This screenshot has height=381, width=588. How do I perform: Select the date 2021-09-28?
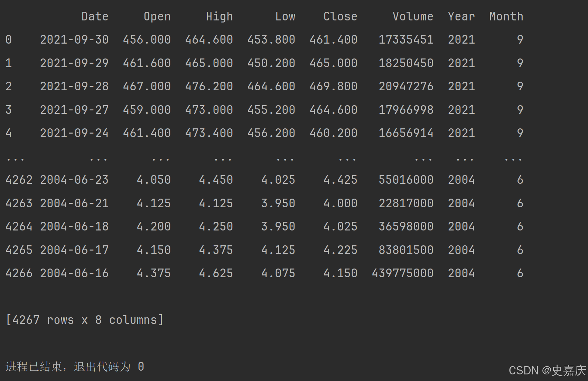(74, 86)
